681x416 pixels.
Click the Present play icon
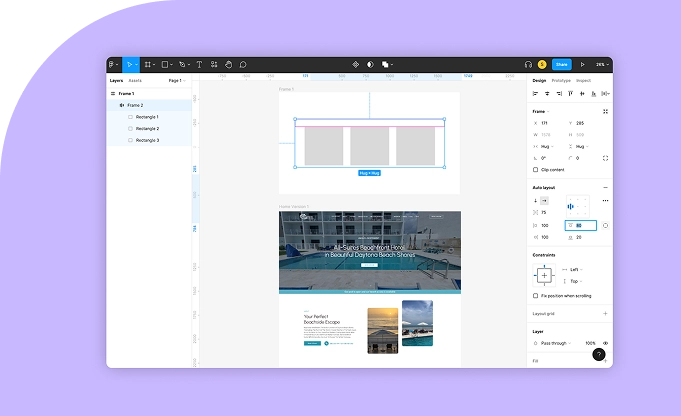pos(583,64)
